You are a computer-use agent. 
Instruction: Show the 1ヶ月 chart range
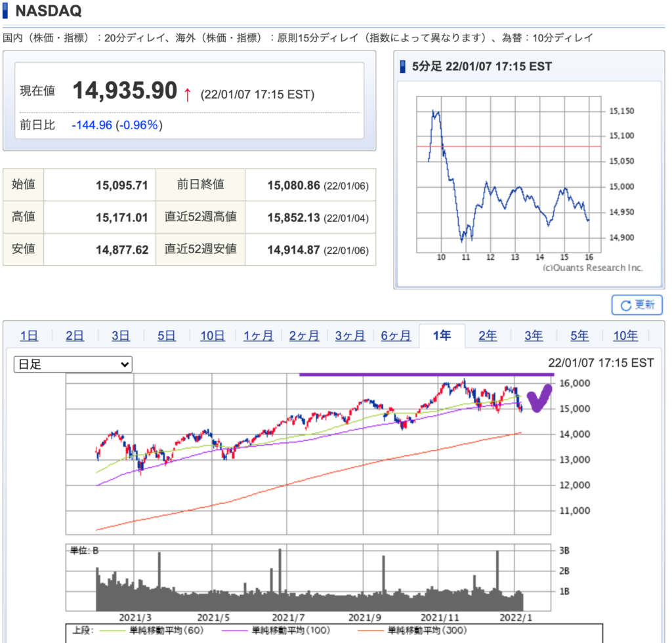259,336
